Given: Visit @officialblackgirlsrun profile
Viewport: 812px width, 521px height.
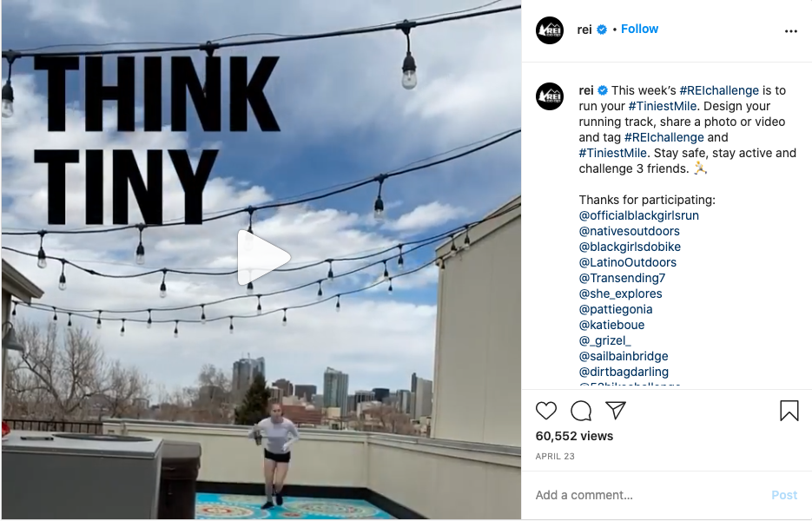Looking at the screenshot, I should [639, 215].
